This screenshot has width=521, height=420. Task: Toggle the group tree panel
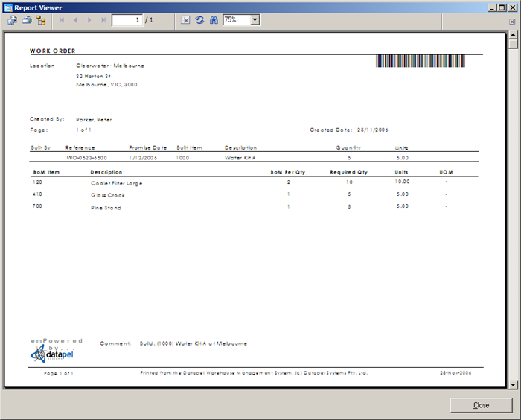(40, 20)
